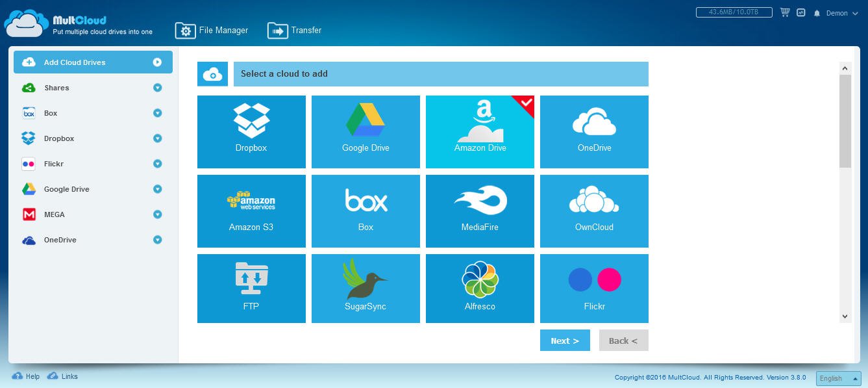The width and height of the screenshot is (868, 388).
Task: Click the scrollbar up arrow
Action: (845, 68)
